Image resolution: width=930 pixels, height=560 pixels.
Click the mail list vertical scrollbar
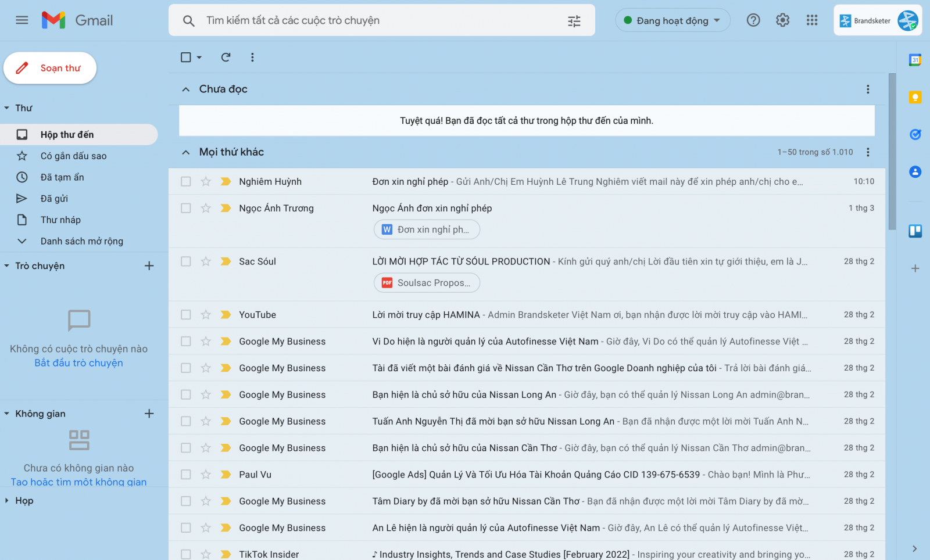pyautogui.click(x=892, y=151)
